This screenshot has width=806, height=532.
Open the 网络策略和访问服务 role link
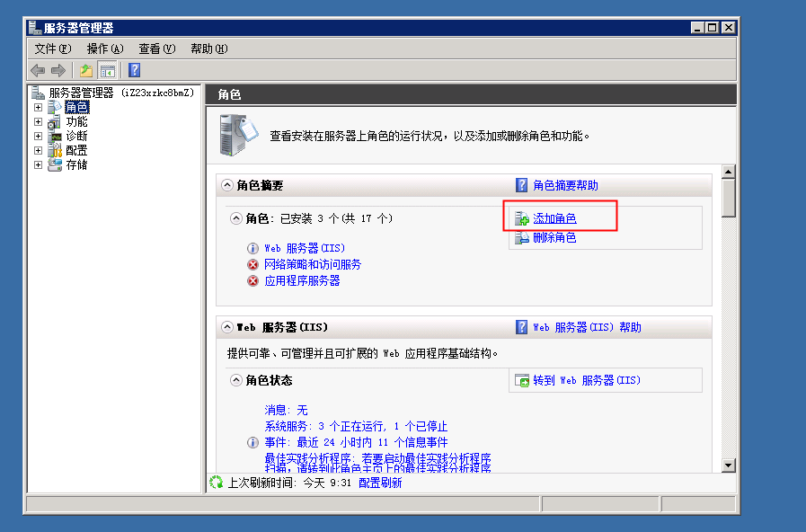click(x=313, y=264)
